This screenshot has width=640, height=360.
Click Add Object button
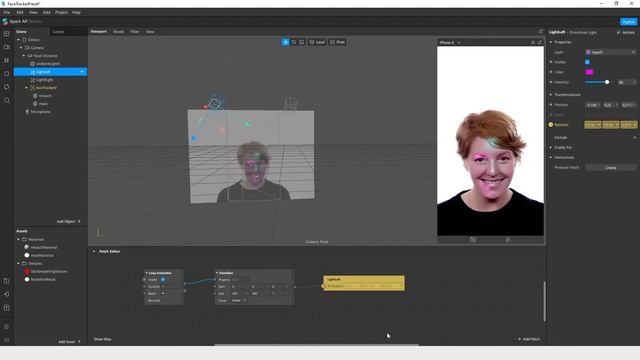click(68, 221)
